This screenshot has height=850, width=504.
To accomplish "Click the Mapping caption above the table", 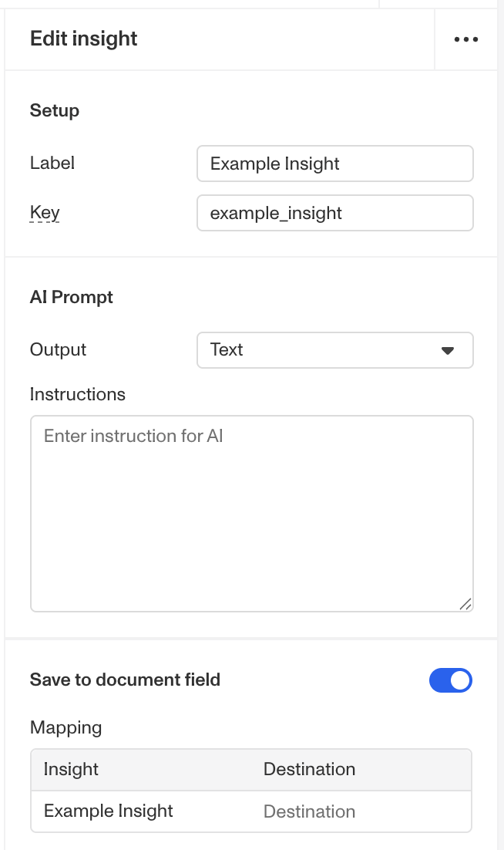I will click(x=66, y=727).
